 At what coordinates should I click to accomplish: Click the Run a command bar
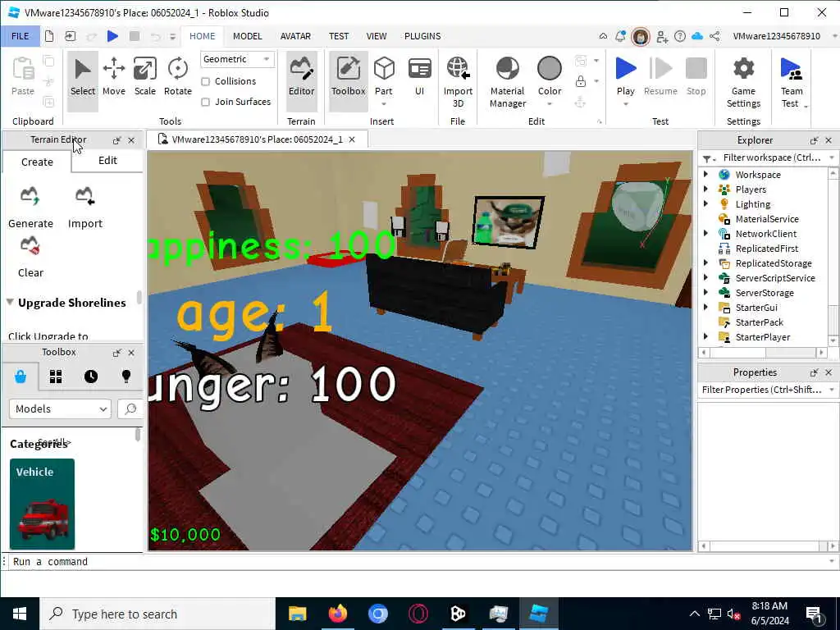pos(418,561)
